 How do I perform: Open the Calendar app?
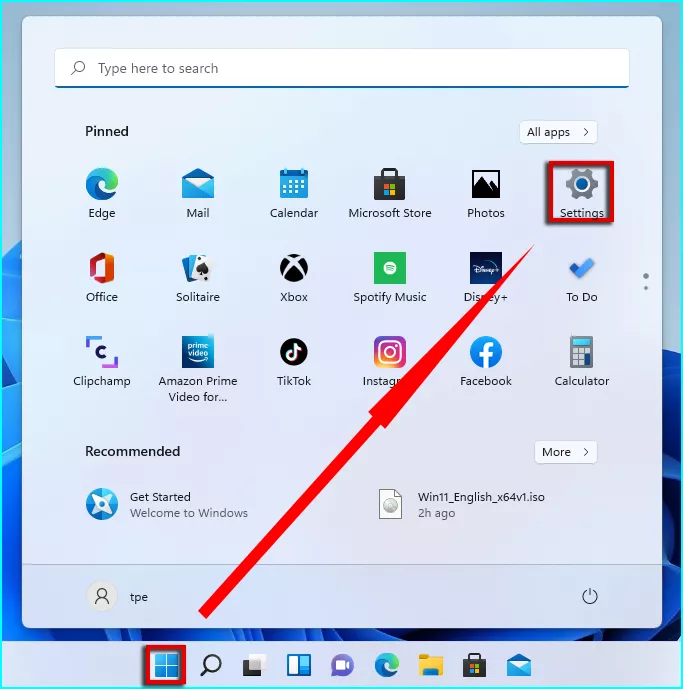coord(294,192)
